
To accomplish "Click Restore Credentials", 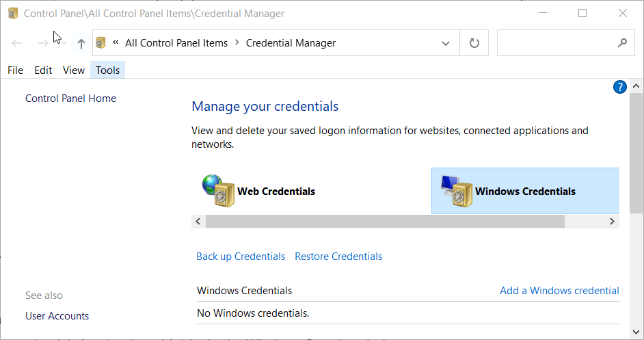I will [x=338, y=257].
